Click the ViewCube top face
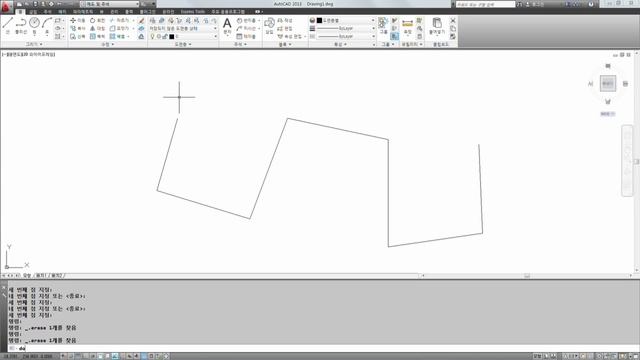This screenshot has height=360, width=640. click(608, 84)
